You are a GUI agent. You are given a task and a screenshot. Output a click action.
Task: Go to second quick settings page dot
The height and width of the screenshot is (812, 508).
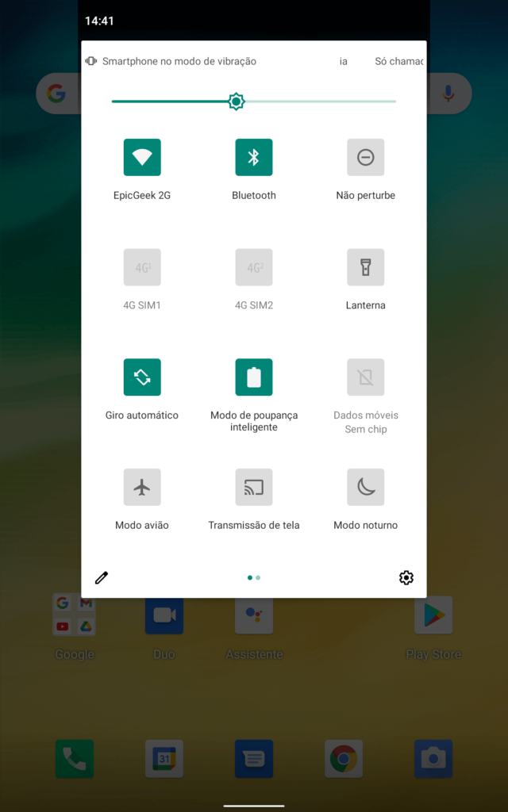(x=259, y=578)
